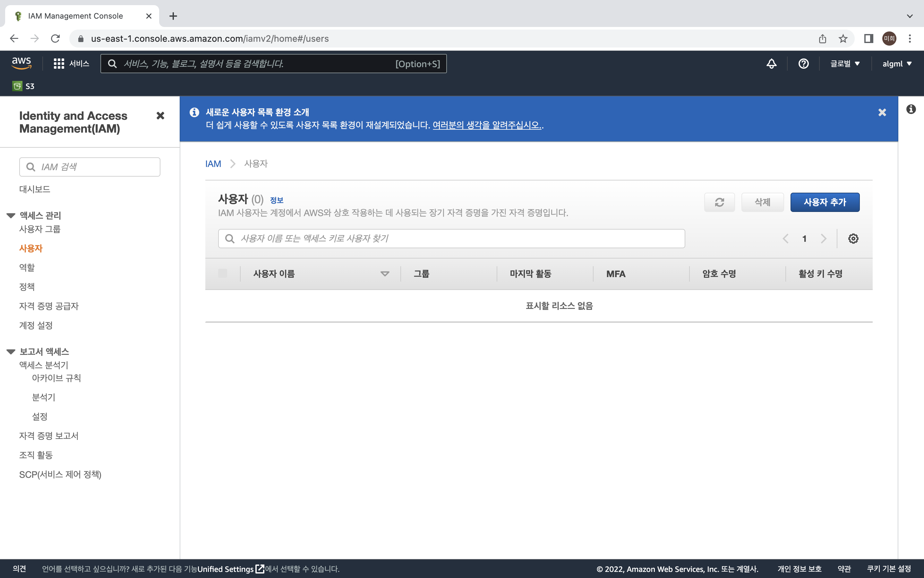Image resolution: width=924 pixels, height=578 pixels.
Task: Open 자격 증명 보고서 in sidebar
Action: pos(49,436)
